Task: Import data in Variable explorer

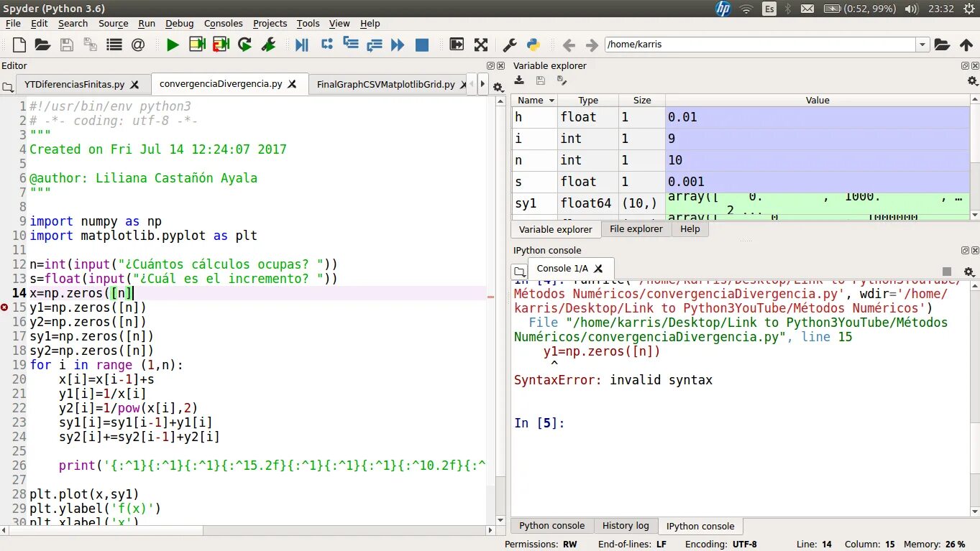Action: (518, 81)
